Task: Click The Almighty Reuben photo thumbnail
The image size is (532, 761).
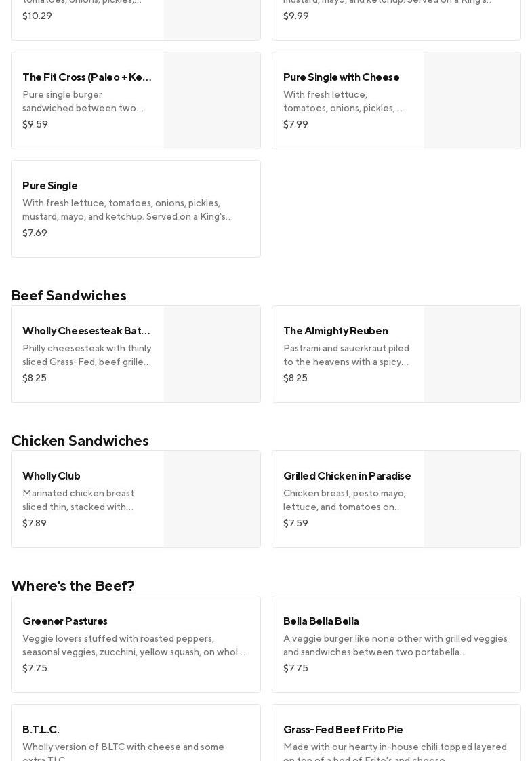Action: click(472, 354)
